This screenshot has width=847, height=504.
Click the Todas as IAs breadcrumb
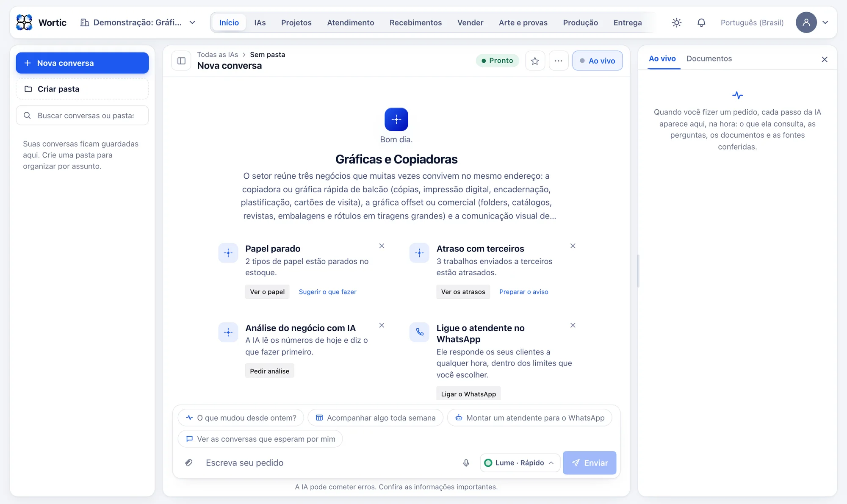pos(217,55)
